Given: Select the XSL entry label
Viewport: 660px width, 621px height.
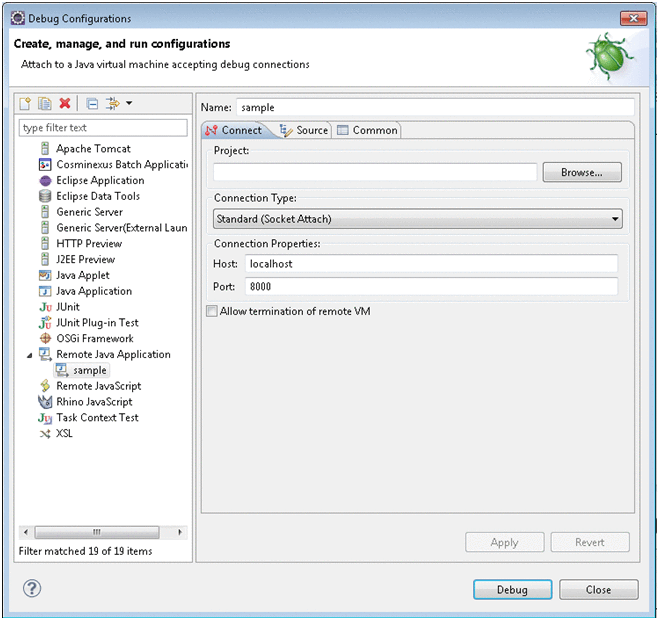Looking at the screenshot, I should [x=64, y=434].
